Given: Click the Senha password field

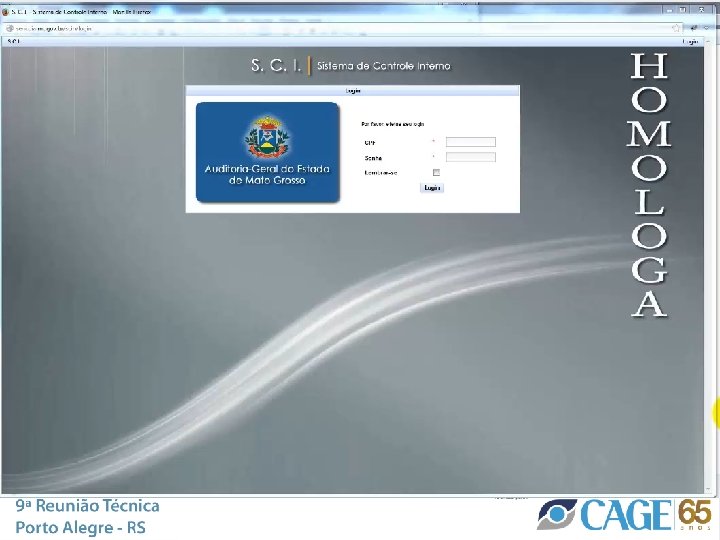Looking at the screenshot, I should pyautogui.click(x=471, y=157).
